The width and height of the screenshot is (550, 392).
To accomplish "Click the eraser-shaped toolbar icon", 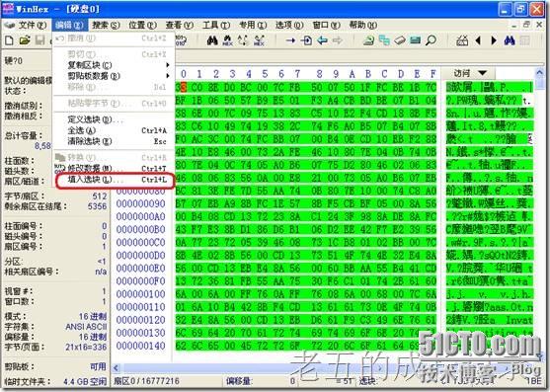I will click(400, 40).
